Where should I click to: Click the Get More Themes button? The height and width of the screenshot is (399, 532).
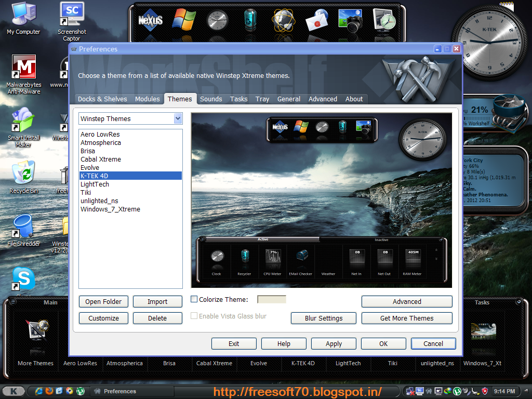coord(407,318)
